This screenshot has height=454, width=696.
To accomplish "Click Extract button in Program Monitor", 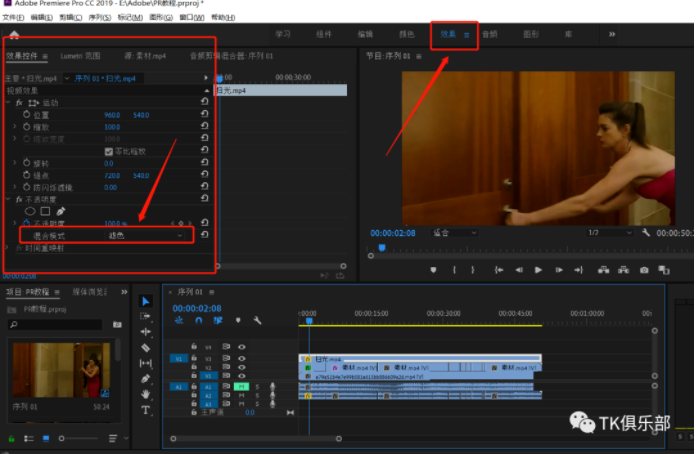I will [x=624, y=270].
